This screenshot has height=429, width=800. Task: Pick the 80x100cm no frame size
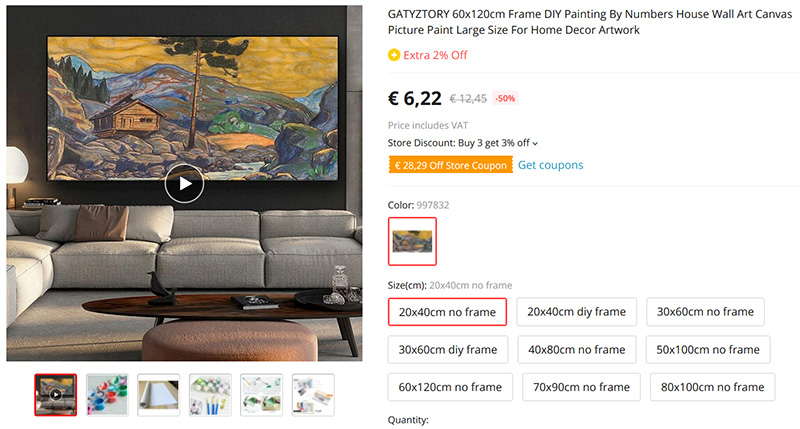click(x=712, y=387)
